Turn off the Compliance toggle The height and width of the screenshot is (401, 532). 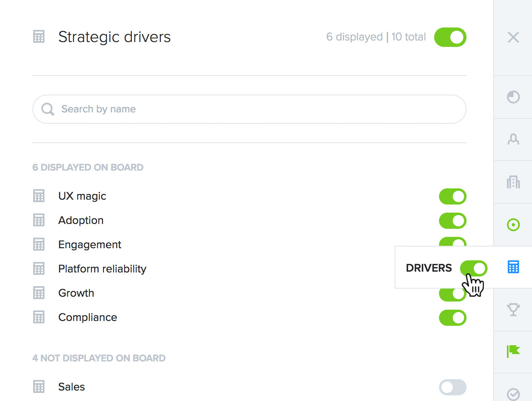(x=452, y=318)
